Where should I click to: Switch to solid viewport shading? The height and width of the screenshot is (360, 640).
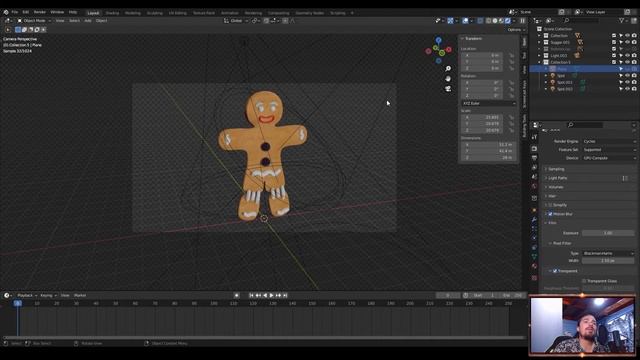coord(495,20)
